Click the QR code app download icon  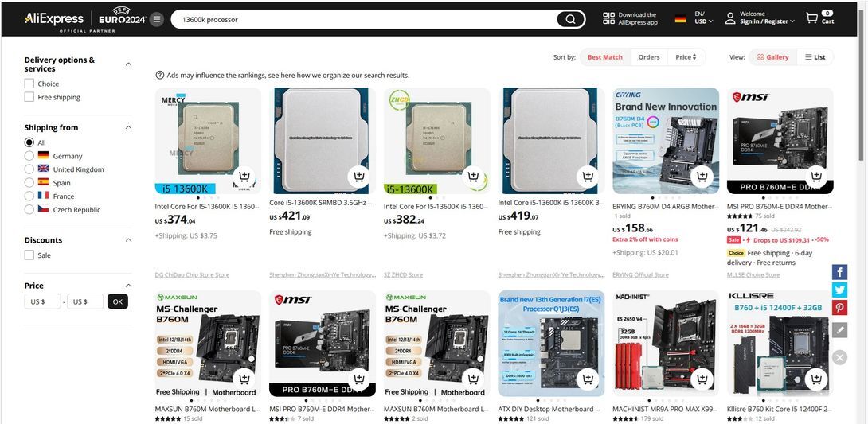click(x=608, y=19)
